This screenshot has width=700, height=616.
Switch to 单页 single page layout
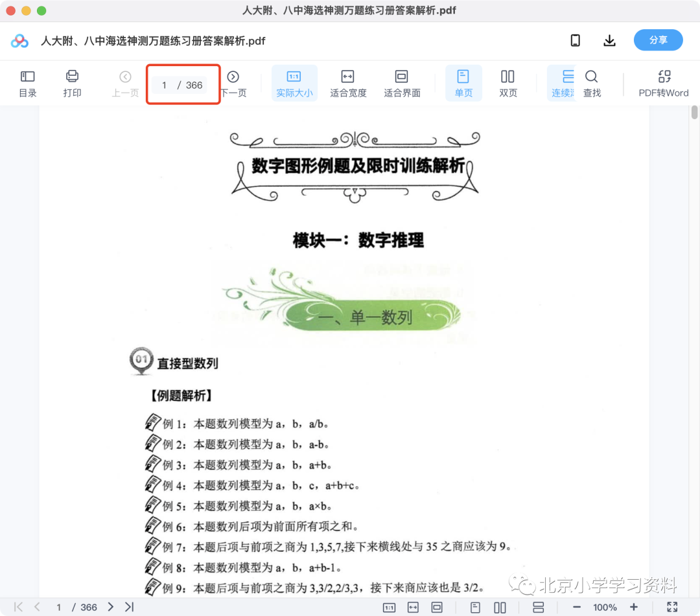463,84
